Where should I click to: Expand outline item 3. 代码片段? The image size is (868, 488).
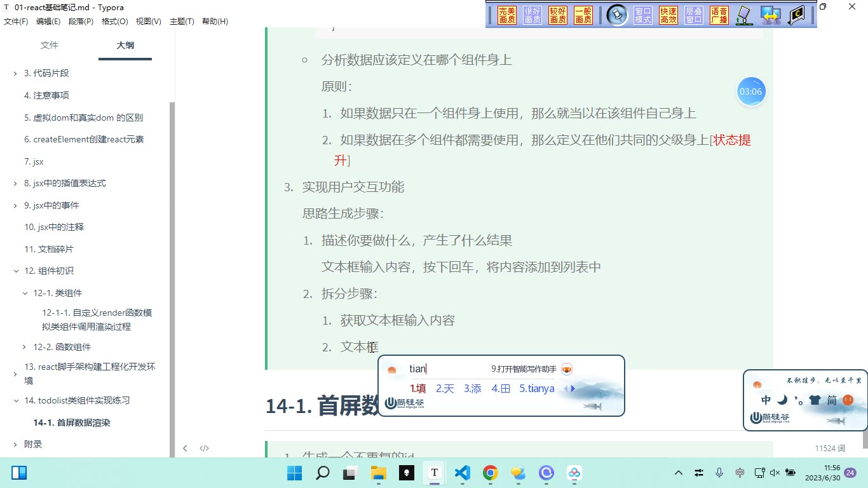(x=15, y=74)
